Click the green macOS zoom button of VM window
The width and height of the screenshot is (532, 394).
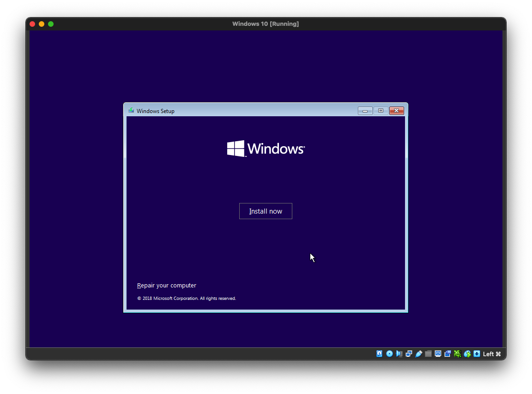[x=51, y=24]
